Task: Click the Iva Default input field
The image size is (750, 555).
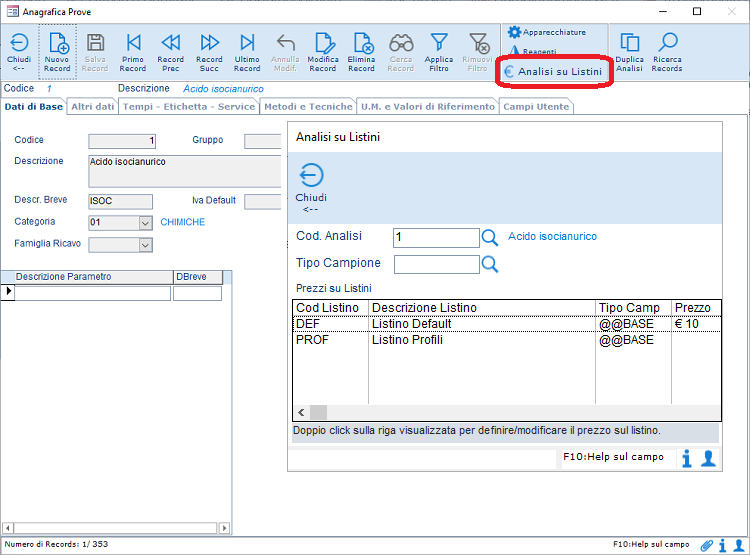Action: click(x=263, y=201)
